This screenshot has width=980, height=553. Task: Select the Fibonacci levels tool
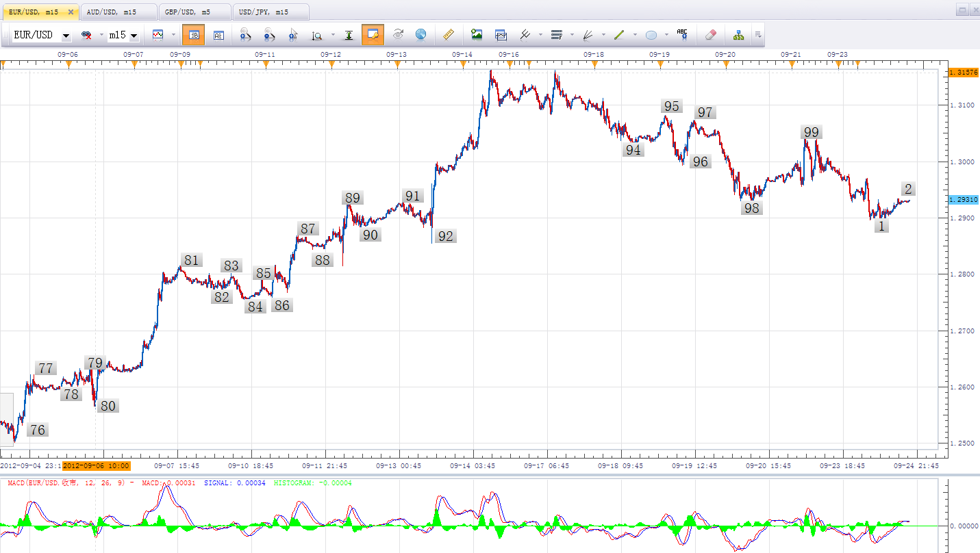pyautogui.click(x=557, y=35)
